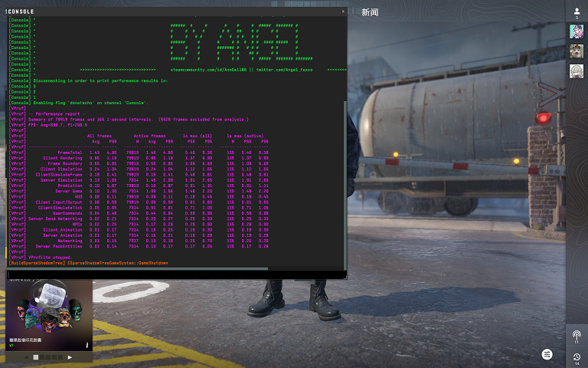Select first store carousel page dot

(36, 357)
